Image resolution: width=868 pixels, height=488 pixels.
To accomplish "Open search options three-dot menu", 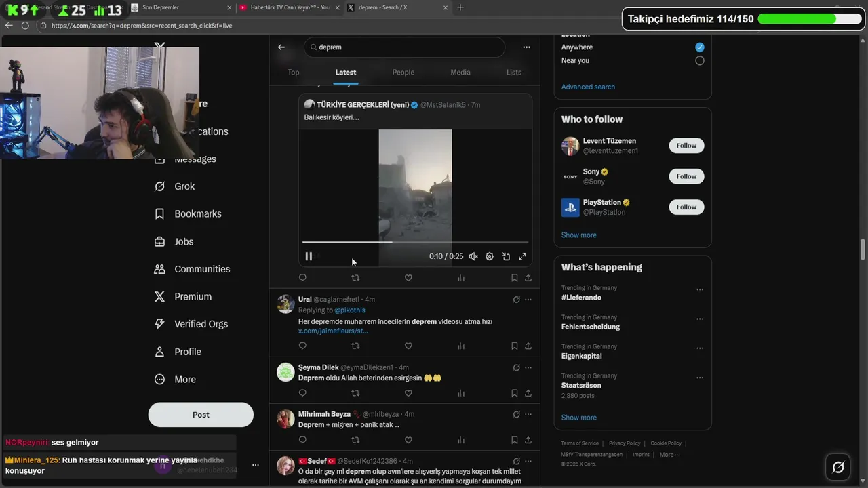I will 526,47.
